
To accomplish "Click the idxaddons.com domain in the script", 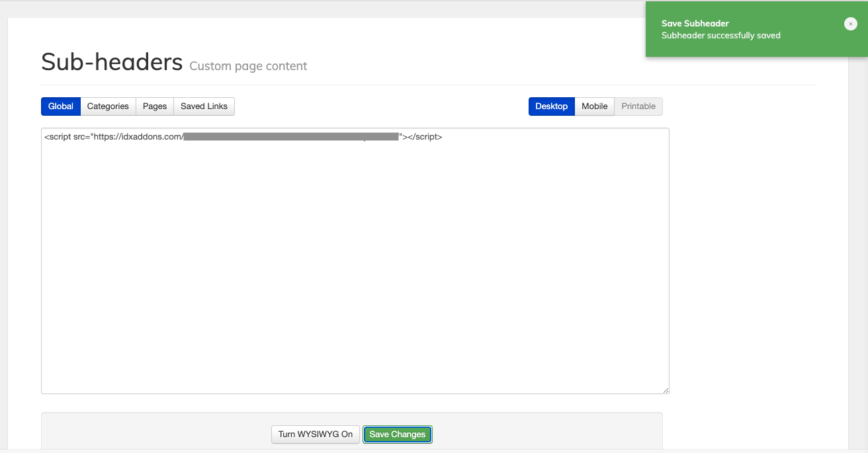I will (x=152, y=138).
